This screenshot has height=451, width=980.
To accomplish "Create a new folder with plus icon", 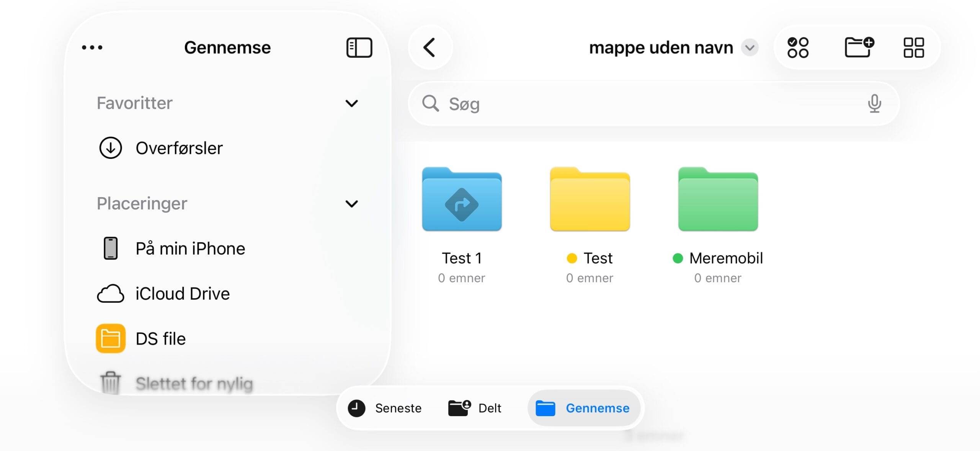I will click(x=859, y=47).
